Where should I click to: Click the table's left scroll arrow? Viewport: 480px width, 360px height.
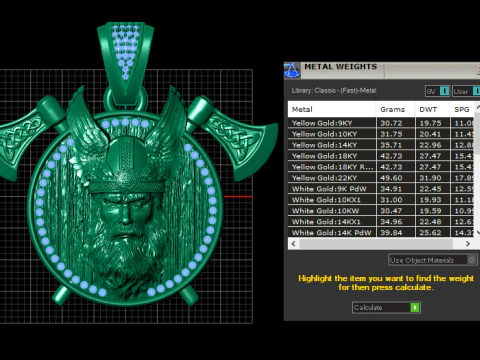click(x=293, y=244)
